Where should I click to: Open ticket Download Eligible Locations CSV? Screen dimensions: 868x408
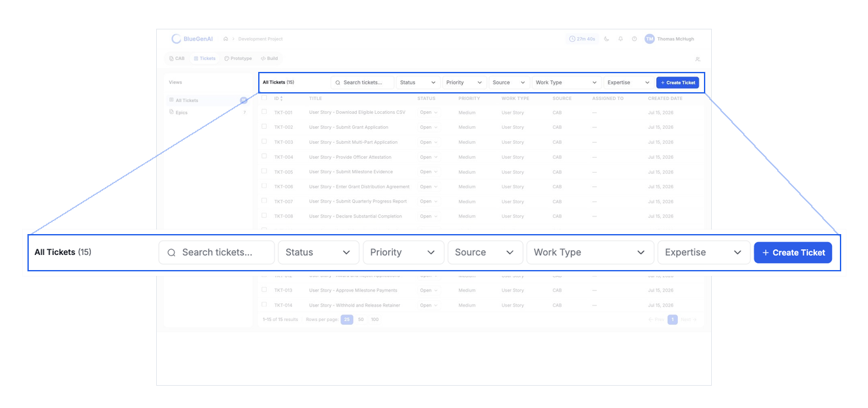tap(357, 112)
